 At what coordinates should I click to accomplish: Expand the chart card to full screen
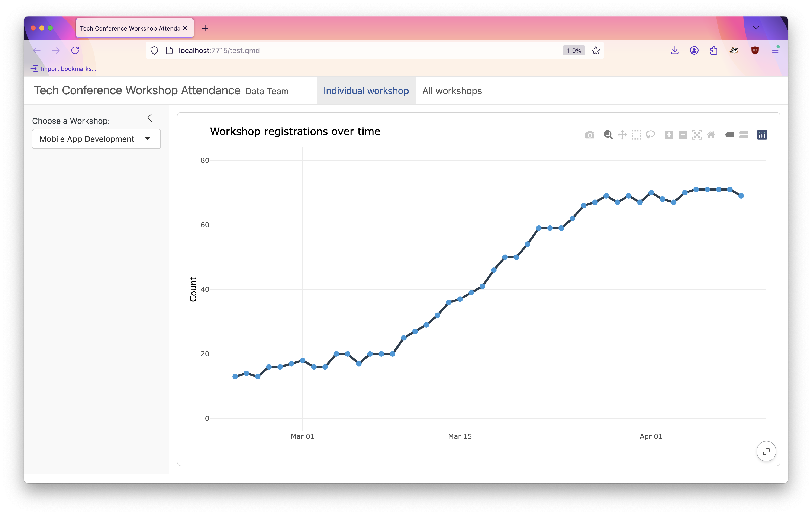click(766, 451)
